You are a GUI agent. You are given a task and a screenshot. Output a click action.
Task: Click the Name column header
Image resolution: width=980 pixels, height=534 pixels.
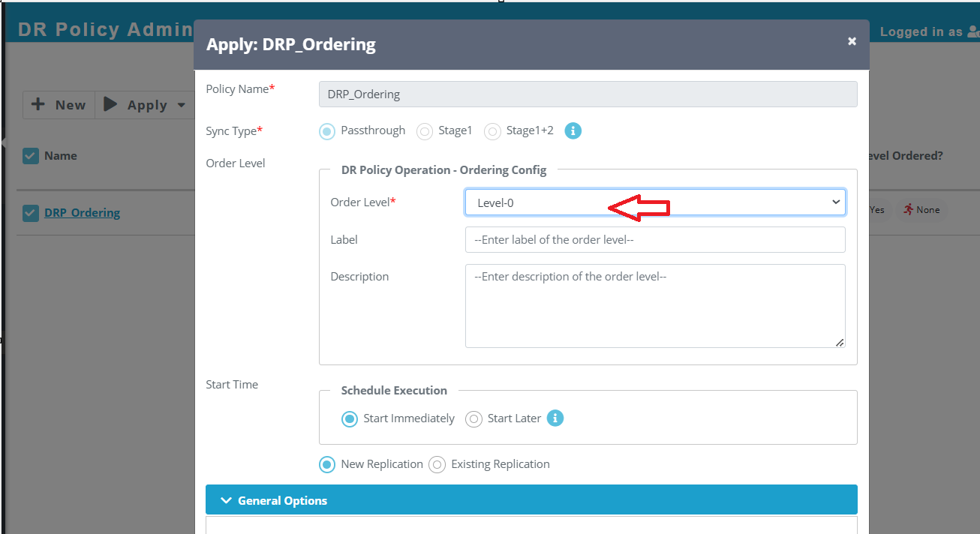point(61,156)
